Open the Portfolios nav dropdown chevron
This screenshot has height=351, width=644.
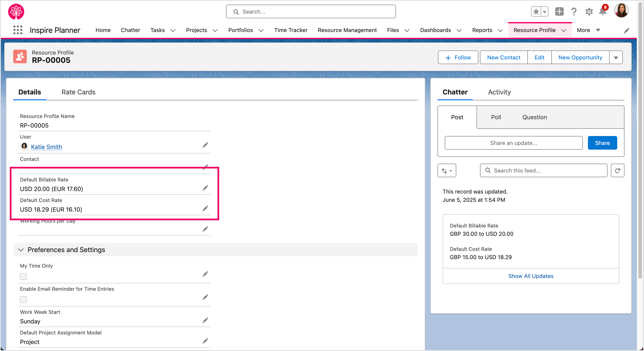tap(261, 31)
